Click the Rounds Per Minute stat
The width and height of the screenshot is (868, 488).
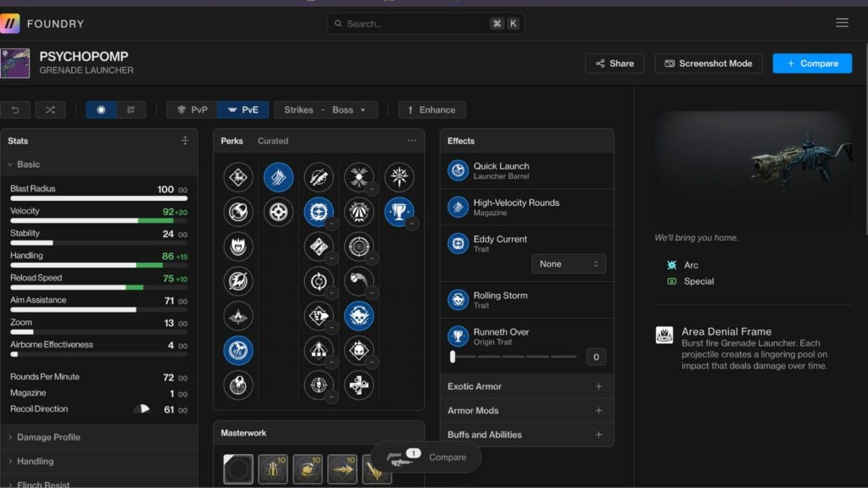click(x=98, y=377)
